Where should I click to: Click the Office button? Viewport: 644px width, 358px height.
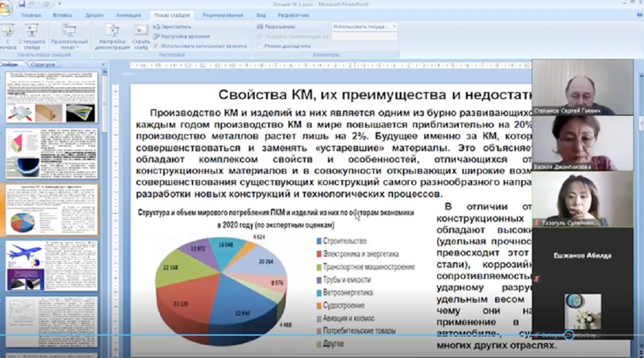click(6, 5)
